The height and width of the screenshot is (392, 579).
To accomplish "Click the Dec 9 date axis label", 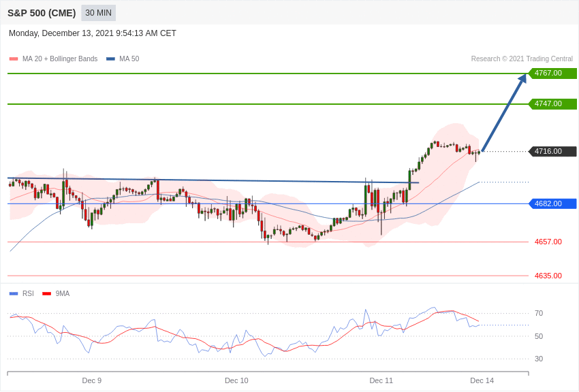I will [x=91, y=380].
